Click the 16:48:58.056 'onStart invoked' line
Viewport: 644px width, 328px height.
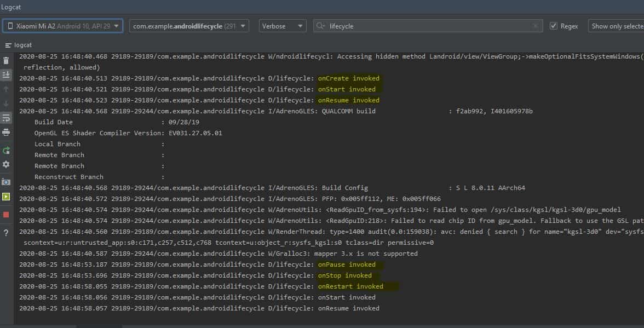pos(197,297)
